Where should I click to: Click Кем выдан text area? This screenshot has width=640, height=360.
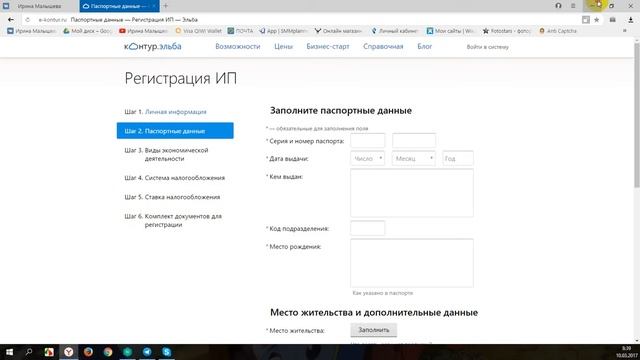[x=412, y=193]
